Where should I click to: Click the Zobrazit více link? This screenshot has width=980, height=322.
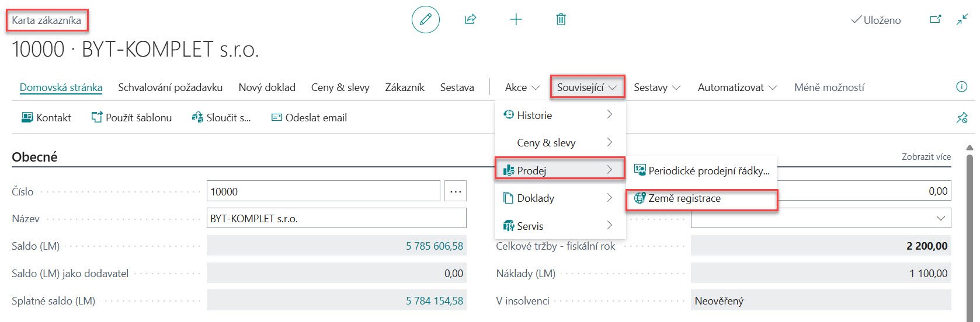[x=926, y=156]
